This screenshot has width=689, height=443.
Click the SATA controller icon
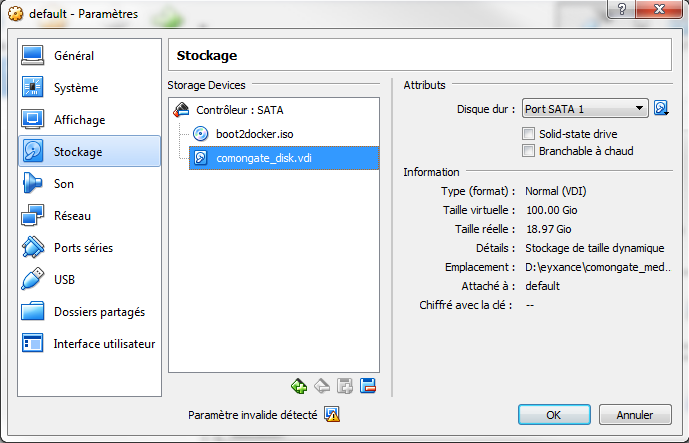pyautogui.click(x=181, y=110)
